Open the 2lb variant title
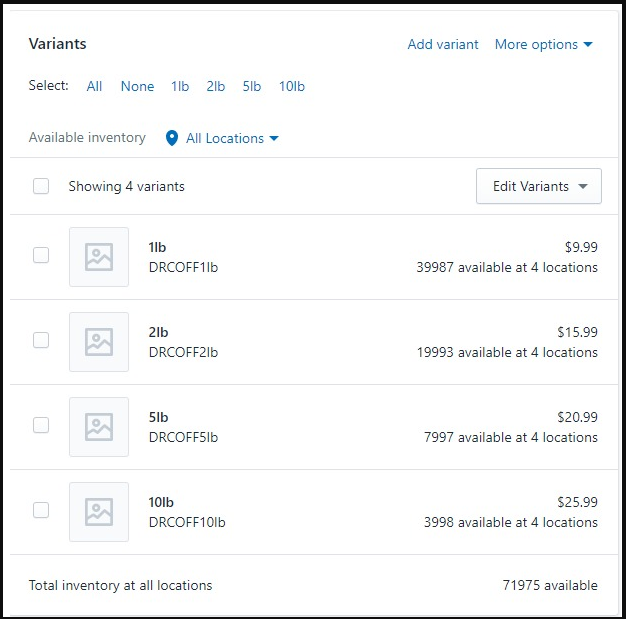 point(159,332)
